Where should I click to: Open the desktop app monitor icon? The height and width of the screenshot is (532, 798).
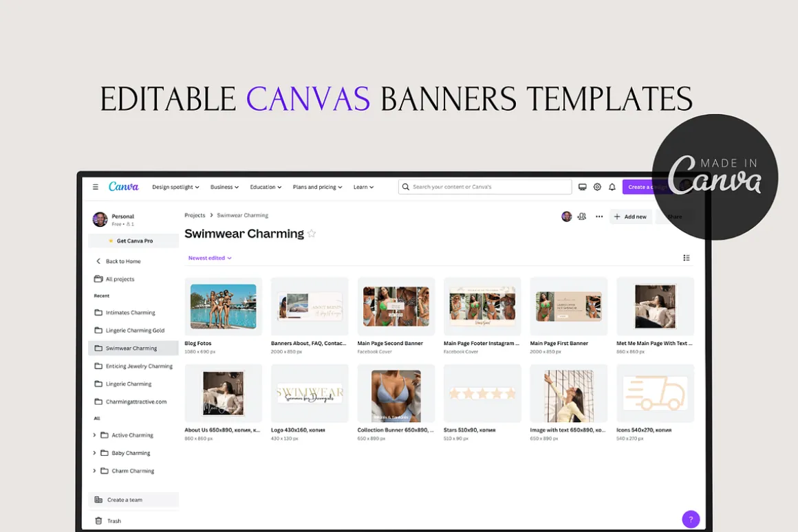click(582, 187)
